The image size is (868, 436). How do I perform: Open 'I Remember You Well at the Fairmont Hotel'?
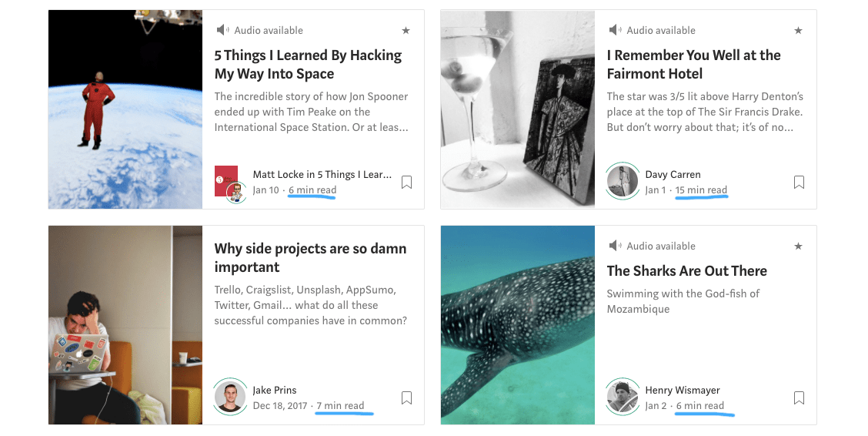tap(693, 64)
